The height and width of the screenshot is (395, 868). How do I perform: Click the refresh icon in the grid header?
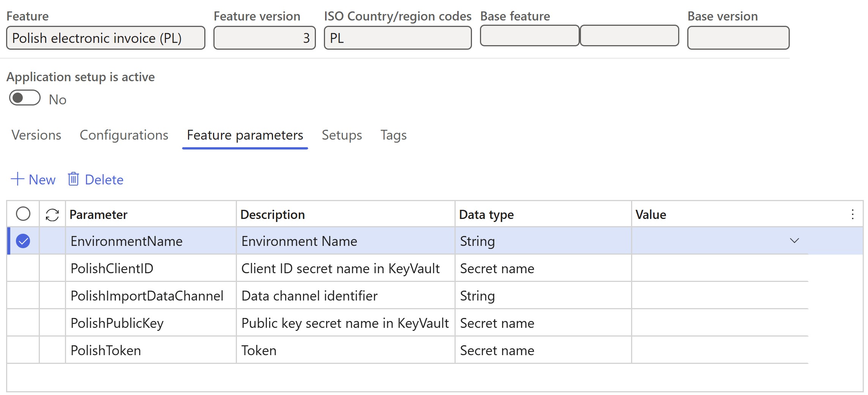tap(52, 214)
